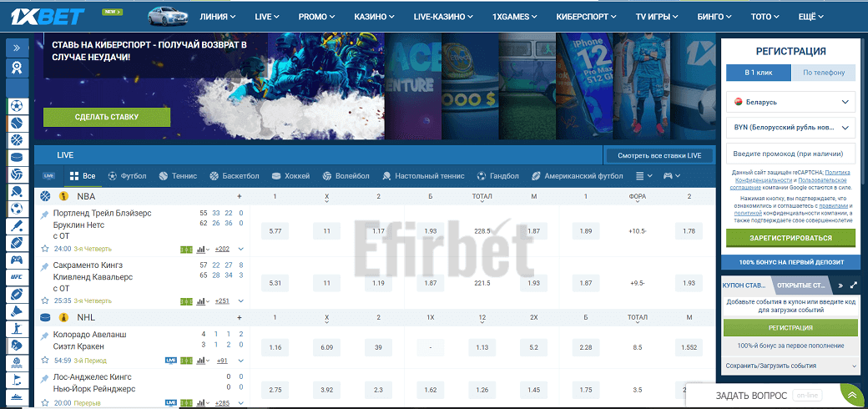868x409 pixels.
Task: Favorite the Portland match with star
Action: [45, 249]
